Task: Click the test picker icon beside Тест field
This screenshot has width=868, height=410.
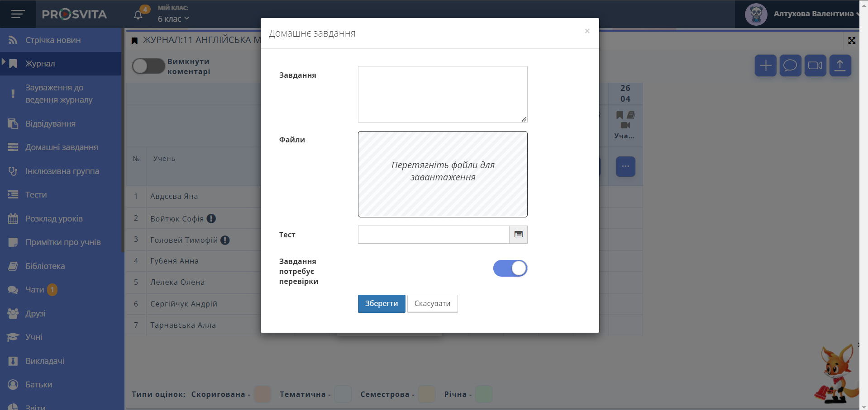Action: tap(518, 235)
